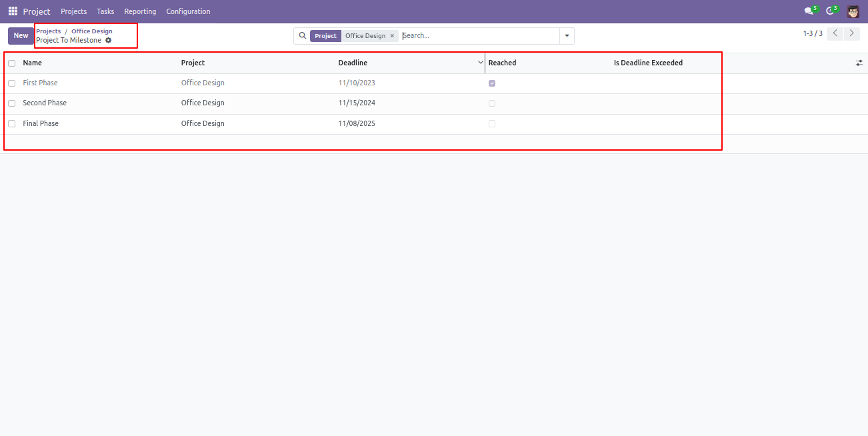Open the messages chat icon
868x436 pixels.
[x=809, y=11]
